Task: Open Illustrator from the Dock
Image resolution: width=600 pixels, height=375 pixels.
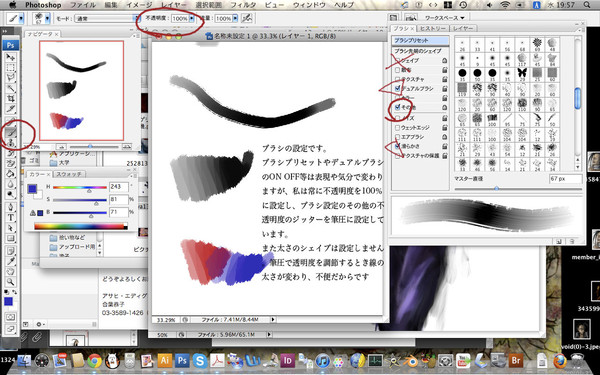Action: point(165,360)
